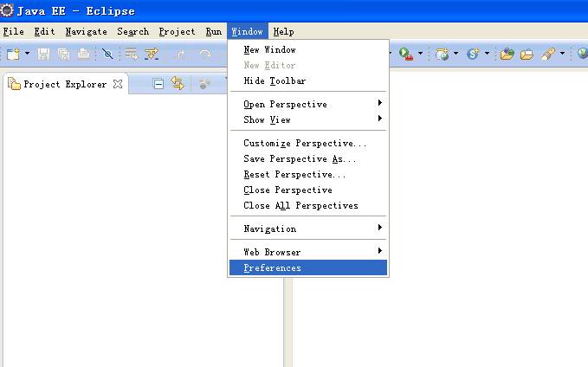Open the Help menu
588x367 pixels.
tap(283, 31)
